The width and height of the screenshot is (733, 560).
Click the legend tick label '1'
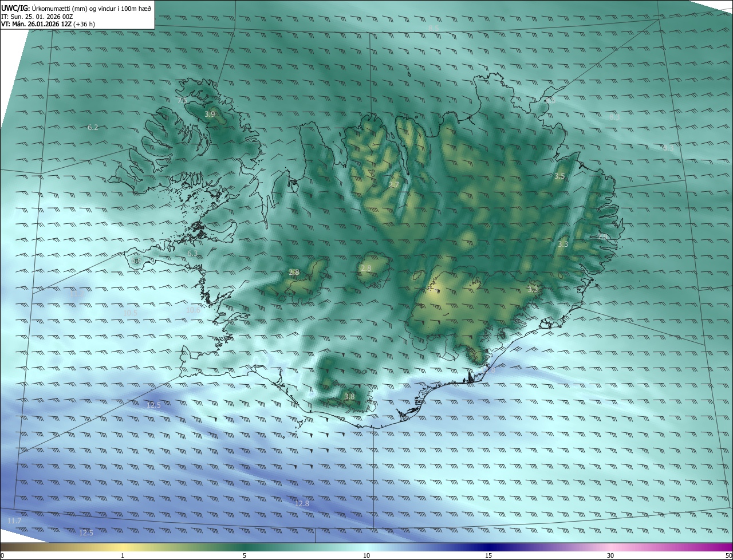(x=123, y=555)
